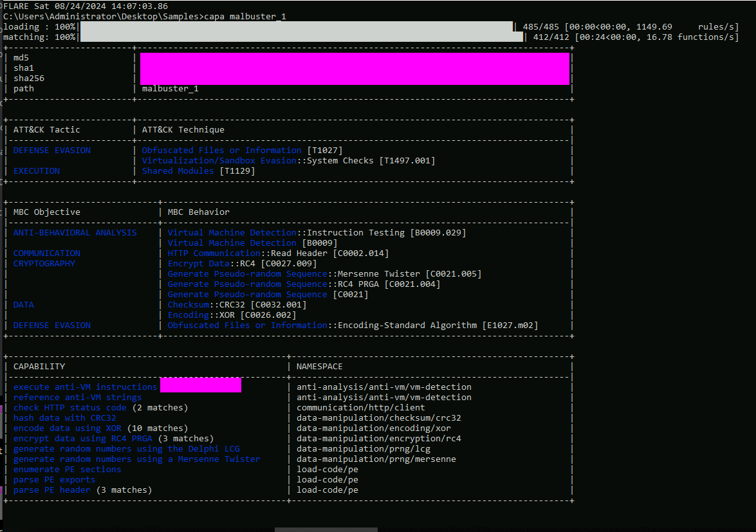This screenshot has width=756, height=532.
Task: Click the CAPABILITY column header
Action: point(39,367)
